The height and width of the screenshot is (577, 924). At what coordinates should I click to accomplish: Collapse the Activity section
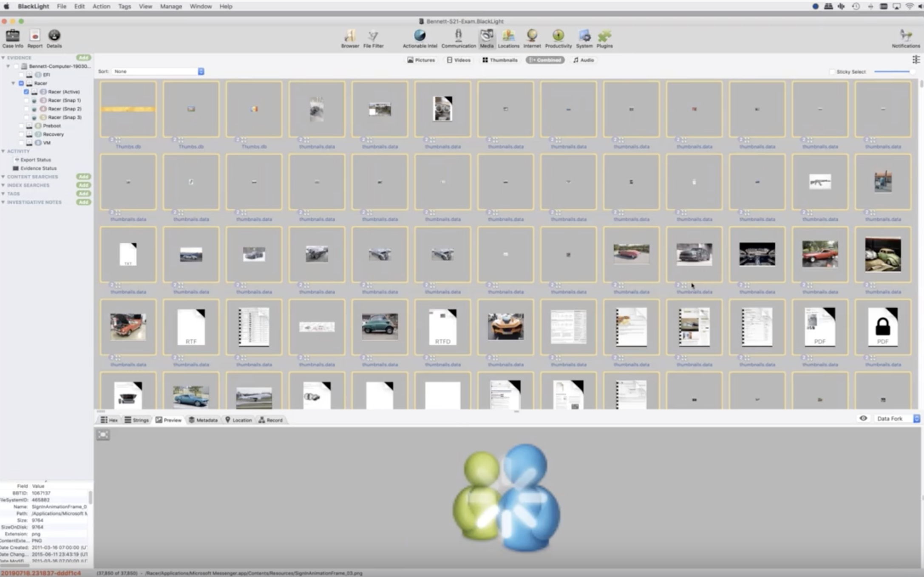3,151
